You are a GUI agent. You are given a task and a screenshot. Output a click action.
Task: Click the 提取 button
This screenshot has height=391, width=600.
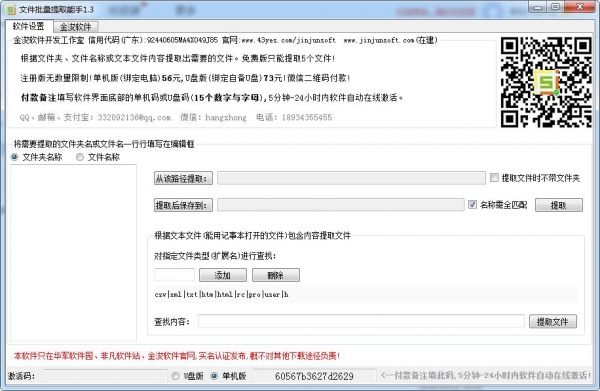click(559, 205)
